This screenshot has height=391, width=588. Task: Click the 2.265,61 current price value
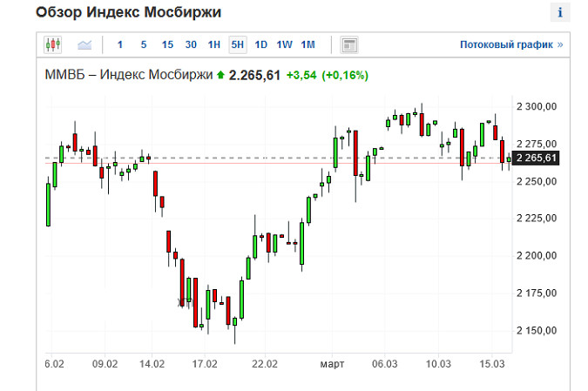point(254,76)
